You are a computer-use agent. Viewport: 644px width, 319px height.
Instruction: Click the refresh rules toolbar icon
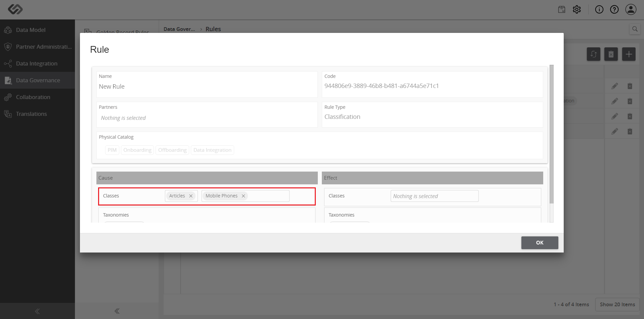(594, 54)
